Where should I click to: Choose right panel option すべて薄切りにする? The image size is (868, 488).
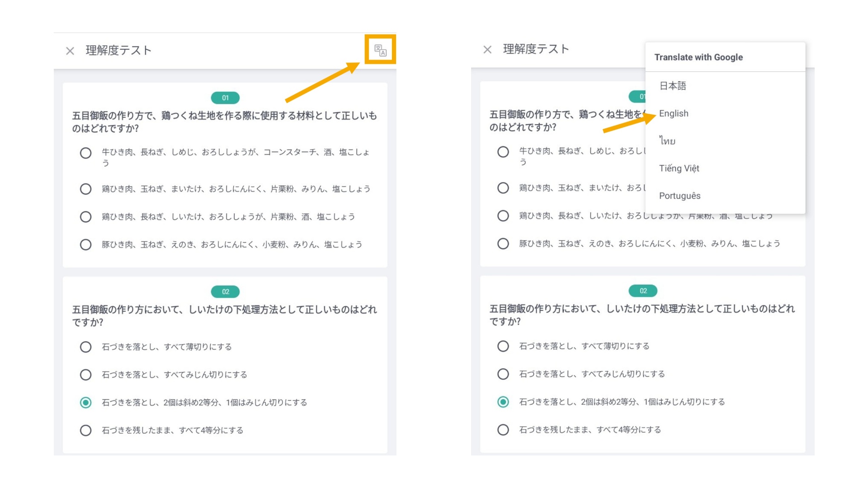(x=503, y=346)
